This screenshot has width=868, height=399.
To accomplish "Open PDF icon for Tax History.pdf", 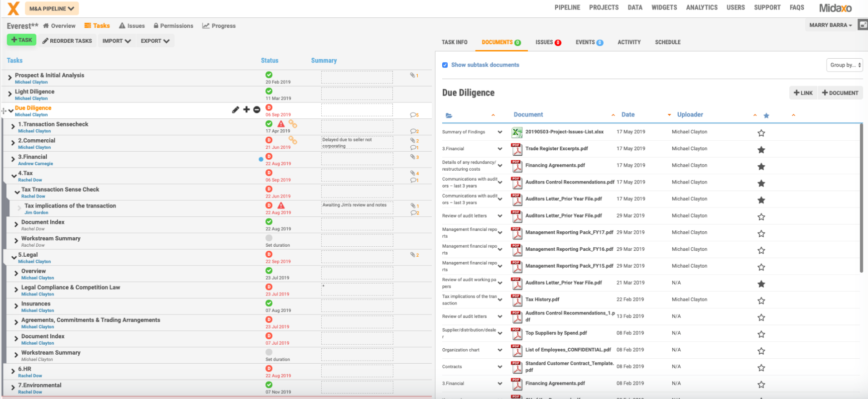I will click(517, 300).
